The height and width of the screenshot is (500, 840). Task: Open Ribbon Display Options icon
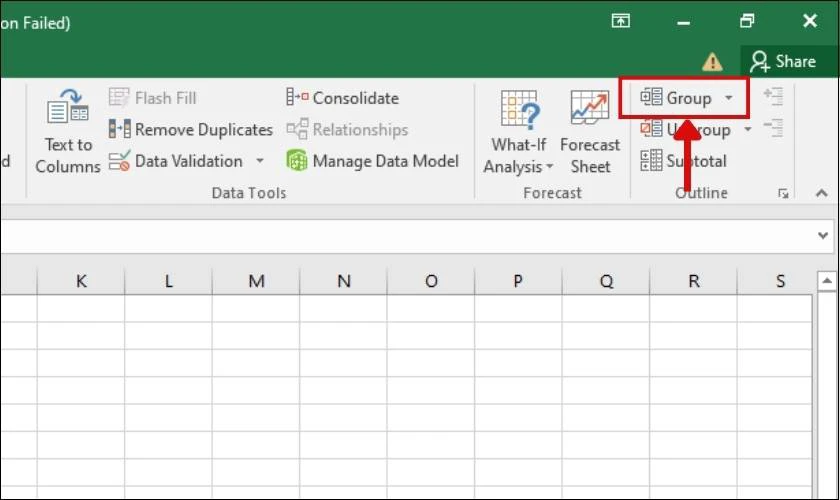click(x=620, y=21)
